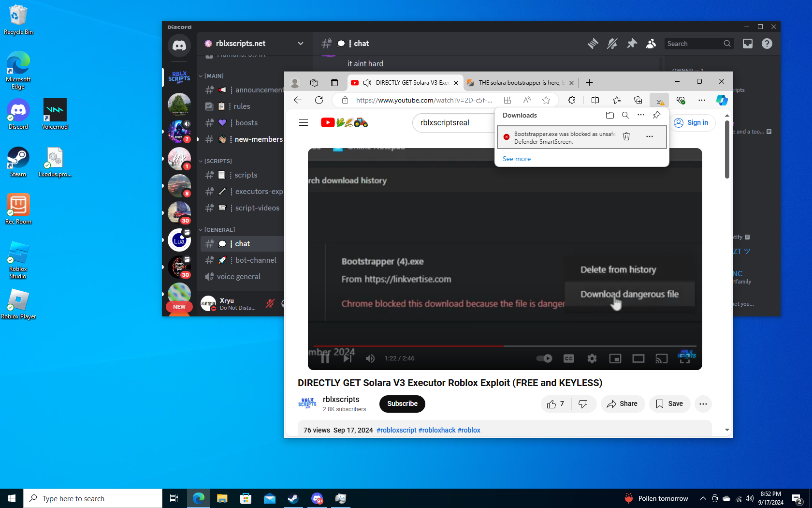Save video to playlist
Image resolution: width=812 pixels, height=508 pixels.
point(669,404)
